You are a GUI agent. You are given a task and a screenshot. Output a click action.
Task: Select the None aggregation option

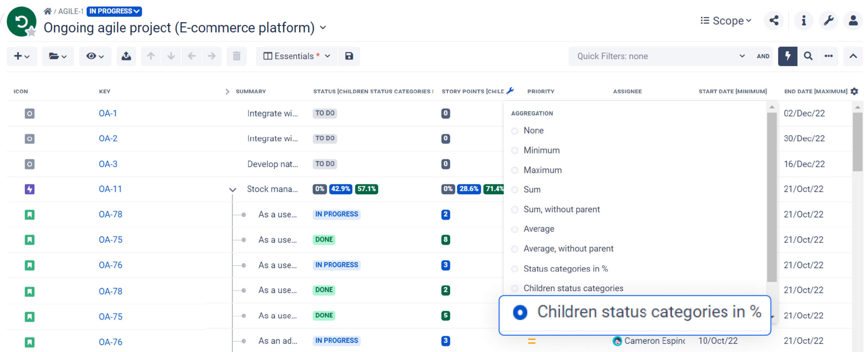click(x=527, y=131)
